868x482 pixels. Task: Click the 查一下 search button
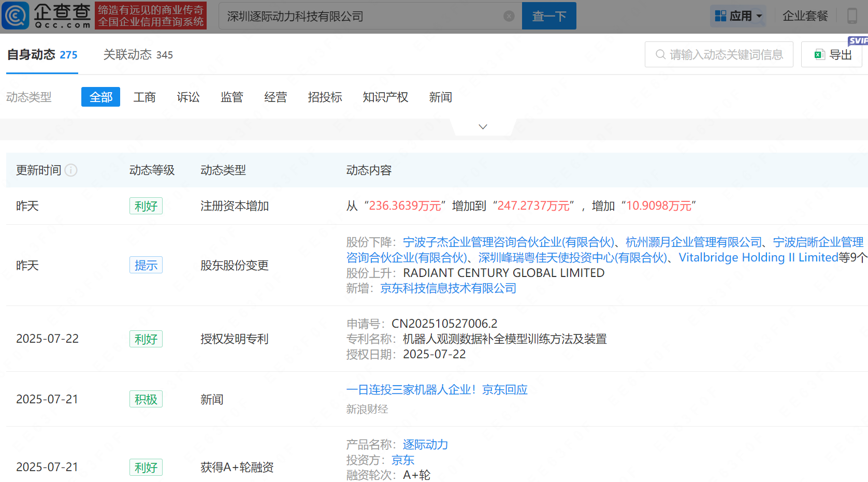pyautogui.click(x=549, y=16)
